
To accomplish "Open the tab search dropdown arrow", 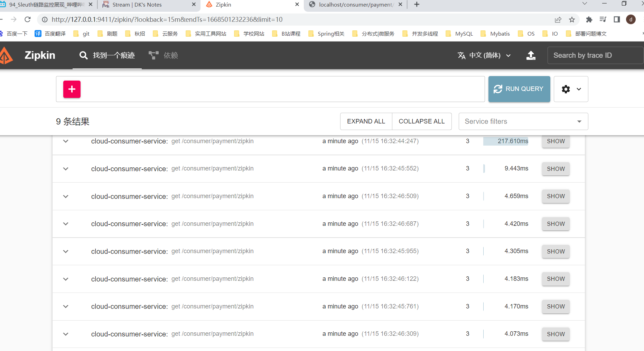I will (585, 3).
